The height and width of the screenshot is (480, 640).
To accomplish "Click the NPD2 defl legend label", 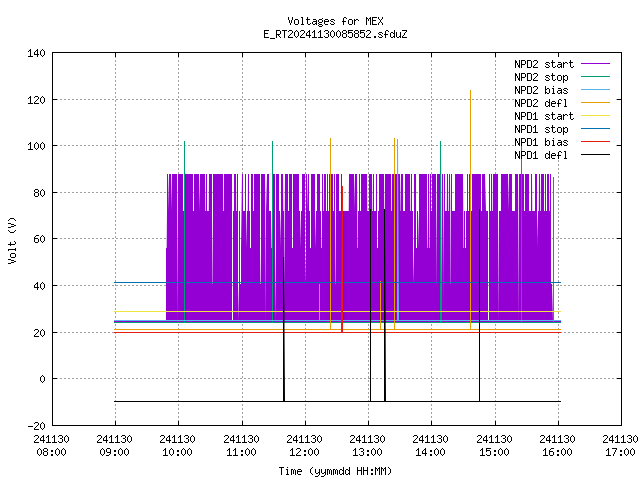I will (x=541, y=103).
